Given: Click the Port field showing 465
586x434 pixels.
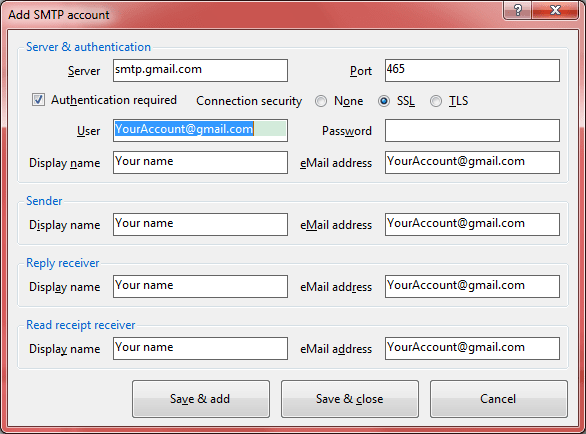Looking at the screenshot, I should [472, 70].
